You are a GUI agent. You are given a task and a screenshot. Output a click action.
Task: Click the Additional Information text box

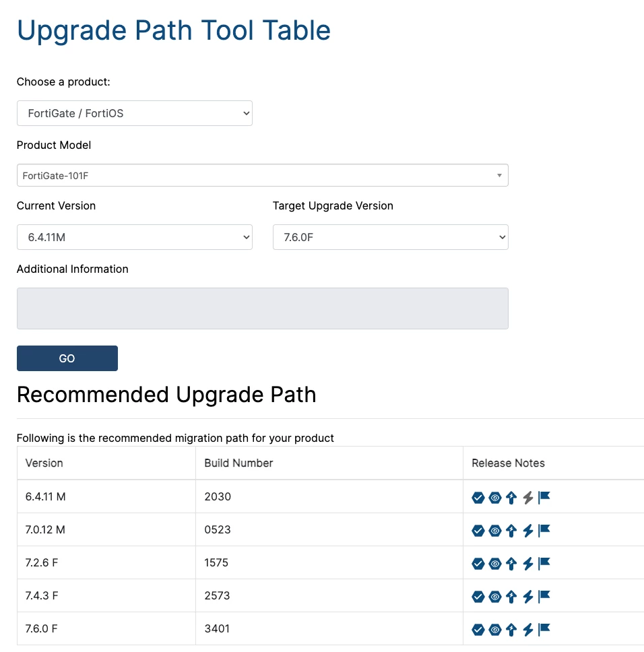tap(262, 308)
